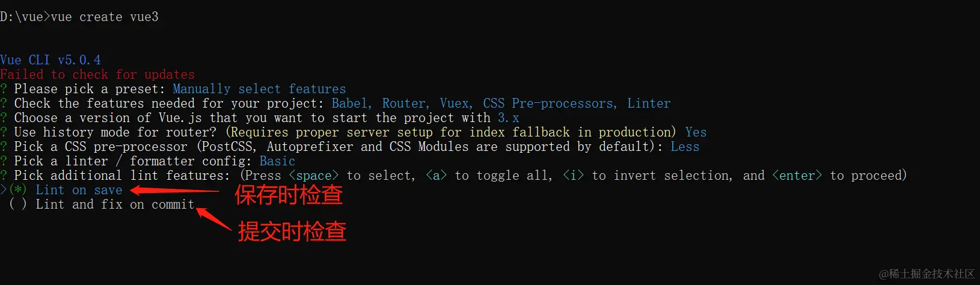
Task: Click the 'Less' CSS pre-processor answer
Action: tap(685, 147)
